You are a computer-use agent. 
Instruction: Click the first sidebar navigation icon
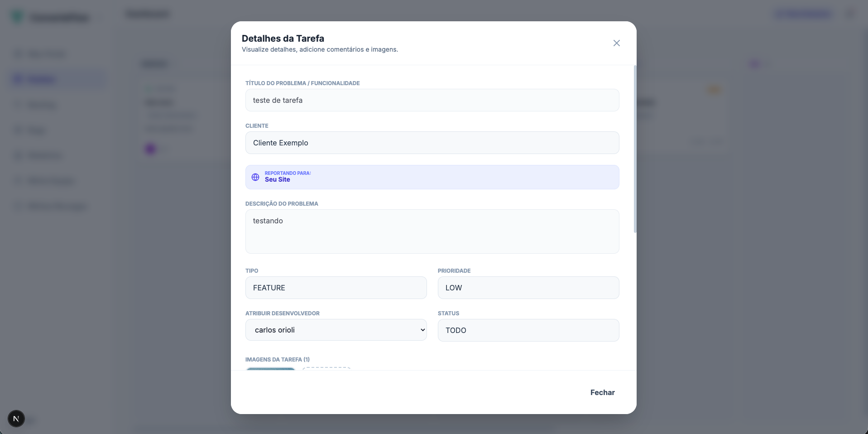pos(18,53)
